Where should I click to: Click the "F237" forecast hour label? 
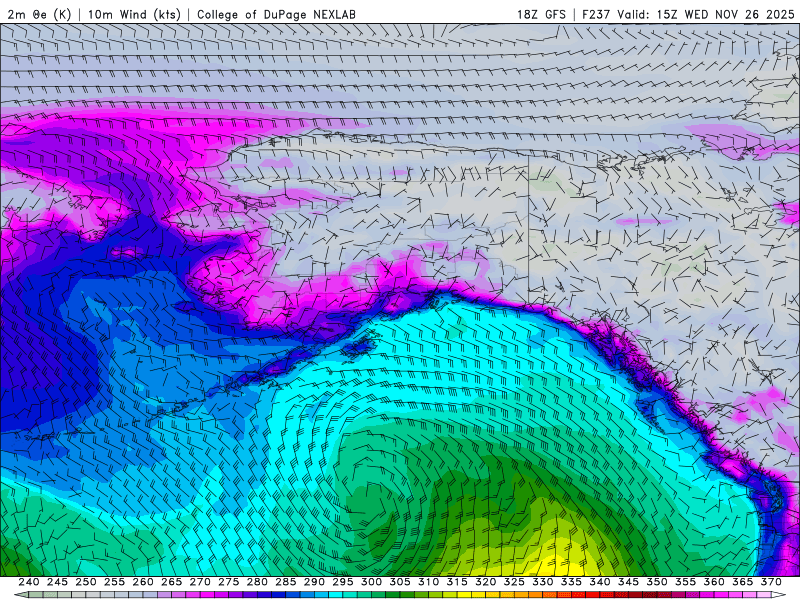click(595, 14)
